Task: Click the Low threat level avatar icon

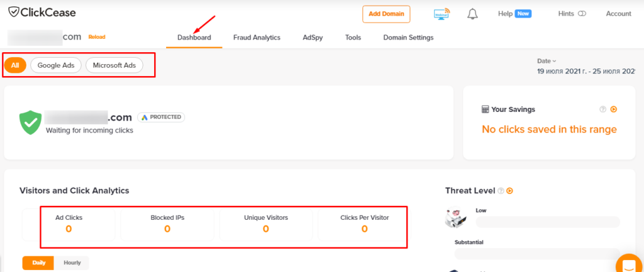Action: (456, 218)
